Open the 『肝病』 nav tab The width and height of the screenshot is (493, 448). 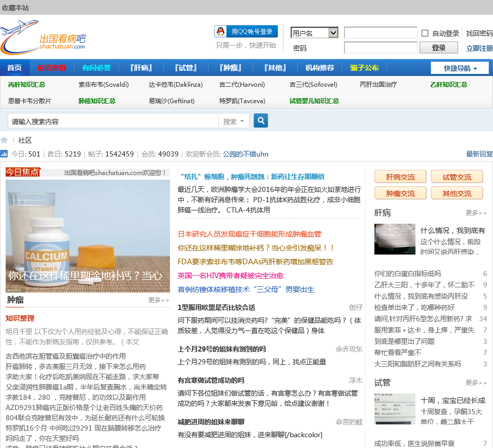(x=141, y=68)
